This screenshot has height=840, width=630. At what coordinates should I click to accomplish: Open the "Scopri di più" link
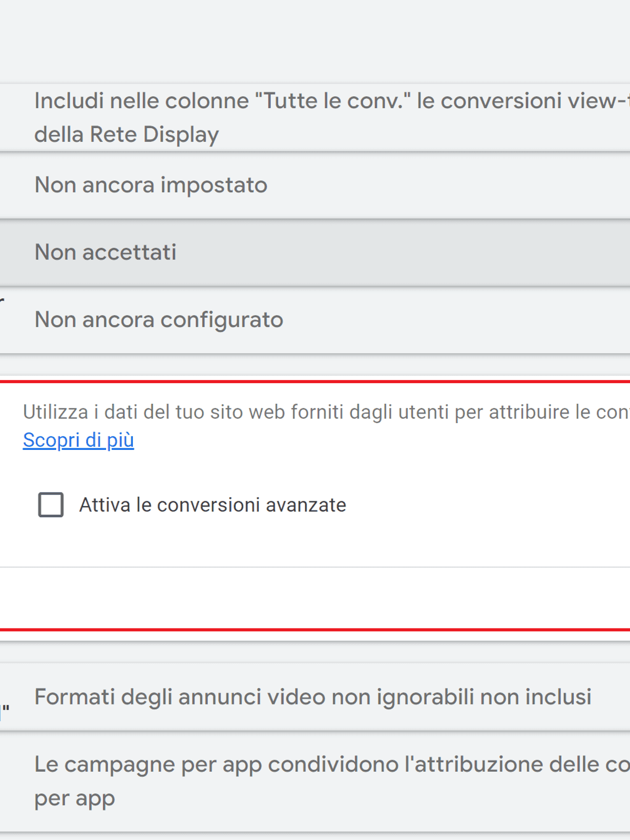click(x=78, y=440)
